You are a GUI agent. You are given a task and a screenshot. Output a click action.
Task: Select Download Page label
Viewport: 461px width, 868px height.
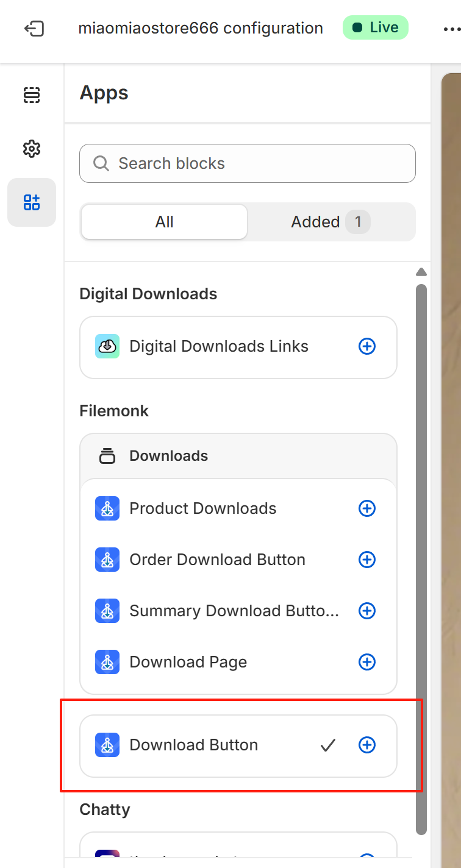coord(188,662)
